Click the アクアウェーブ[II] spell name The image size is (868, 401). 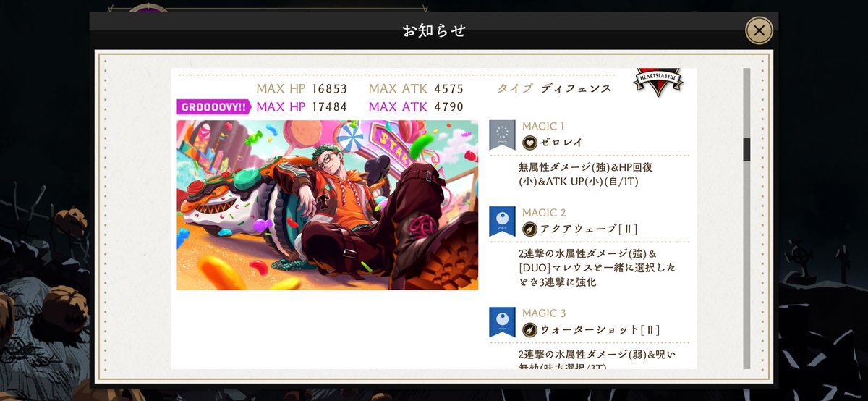pyautogui.click(x=589, y=229)
